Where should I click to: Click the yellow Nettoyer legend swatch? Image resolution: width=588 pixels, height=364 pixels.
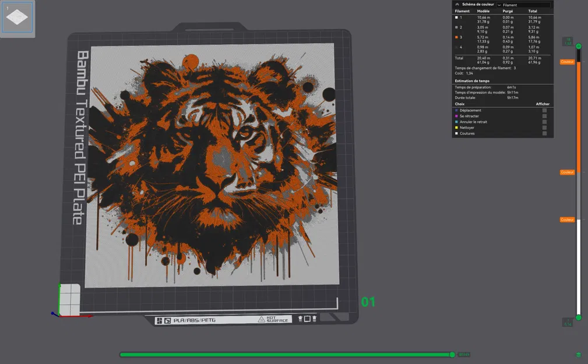click(456, 128)
